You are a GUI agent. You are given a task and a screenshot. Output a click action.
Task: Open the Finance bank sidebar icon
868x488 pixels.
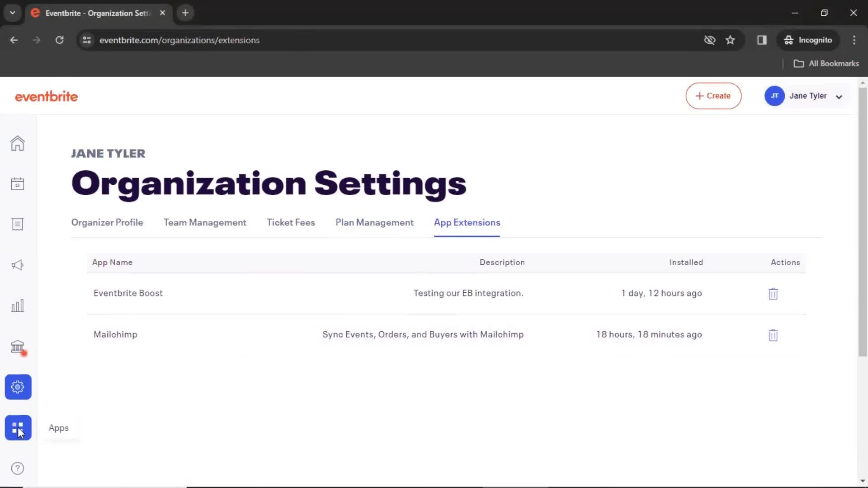(x=18, y=347)
